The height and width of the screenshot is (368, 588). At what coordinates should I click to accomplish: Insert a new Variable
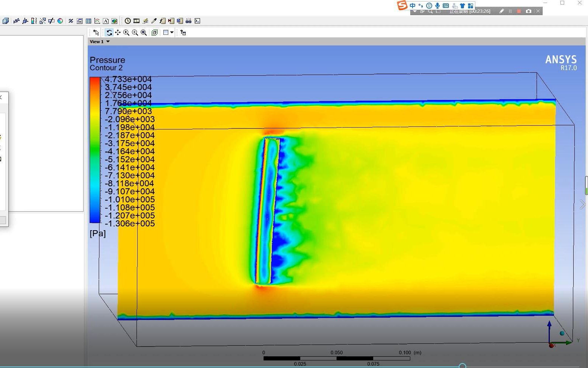tap(71, 21)
